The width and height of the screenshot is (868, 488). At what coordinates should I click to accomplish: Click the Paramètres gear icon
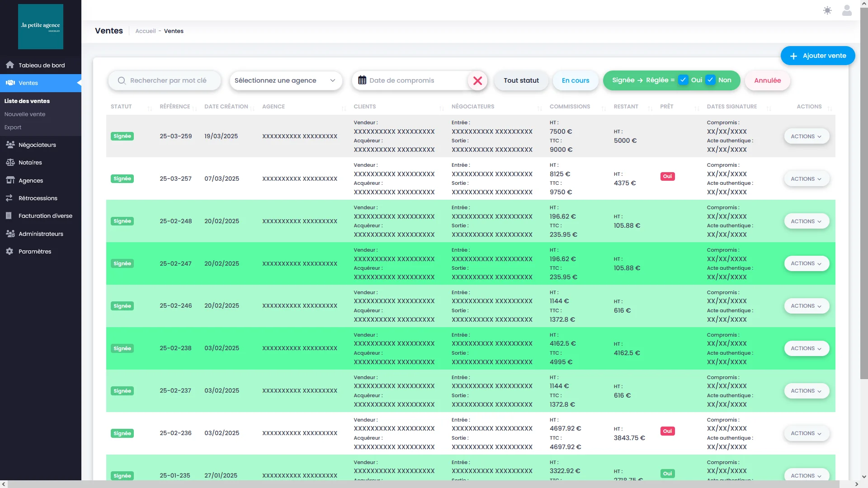9,251
